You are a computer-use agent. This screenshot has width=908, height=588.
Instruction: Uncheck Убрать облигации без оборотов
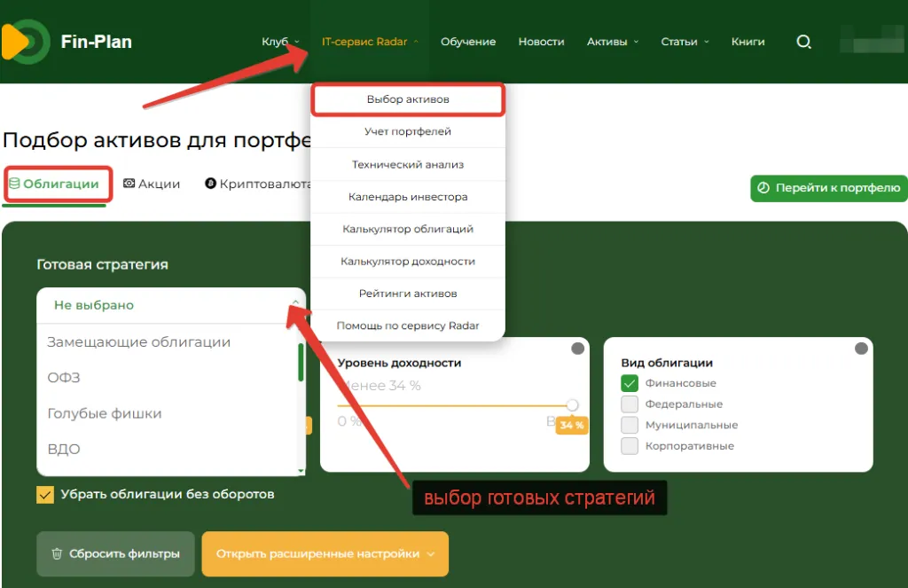click(x=45, y=496)
